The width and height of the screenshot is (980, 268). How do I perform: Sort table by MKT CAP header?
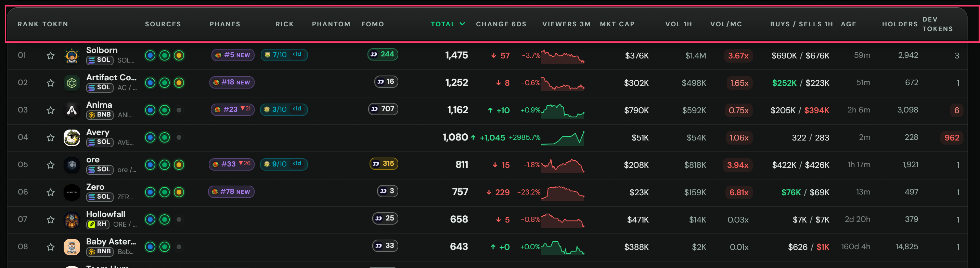coord(617,24)
